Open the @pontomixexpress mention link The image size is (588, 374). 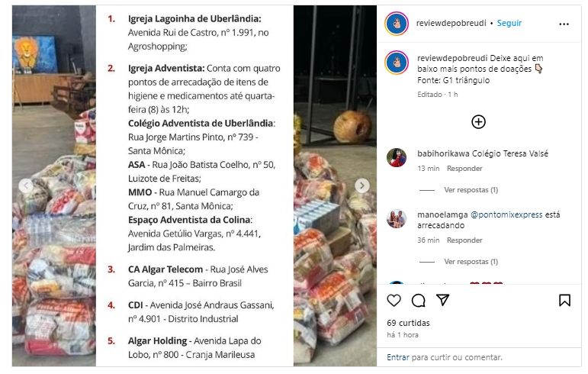(506, 214)
